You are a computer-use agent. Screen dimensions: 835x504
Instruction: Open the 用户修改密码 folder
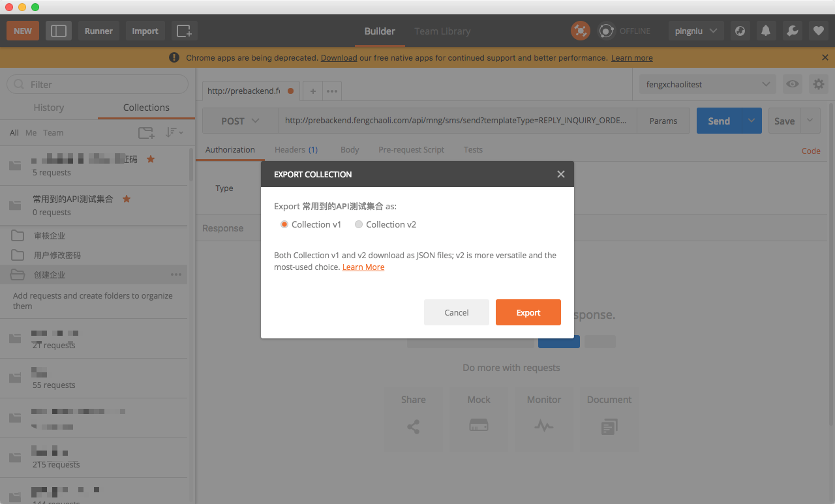pyautogui.click(x=93, y=255)
